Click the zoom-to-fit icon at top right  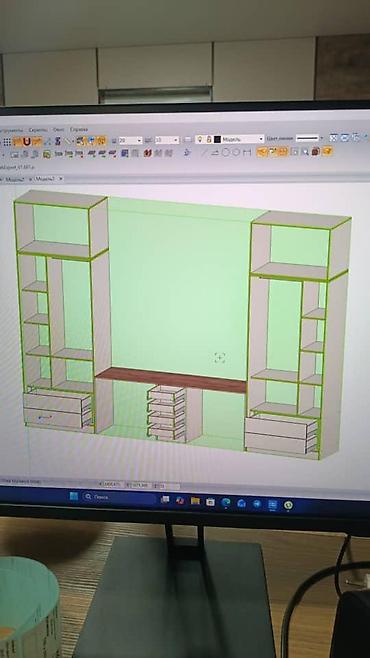point(334,137)
